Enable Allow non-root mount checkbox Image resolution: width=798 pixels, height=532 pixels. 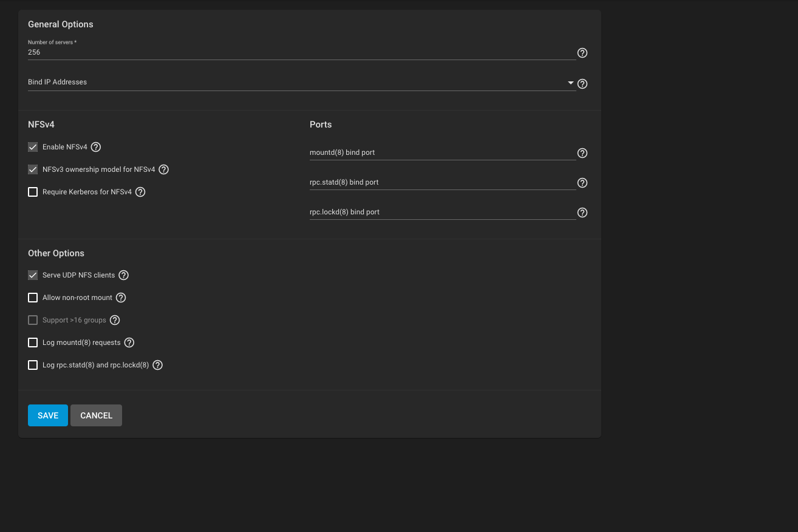(33, 298)
